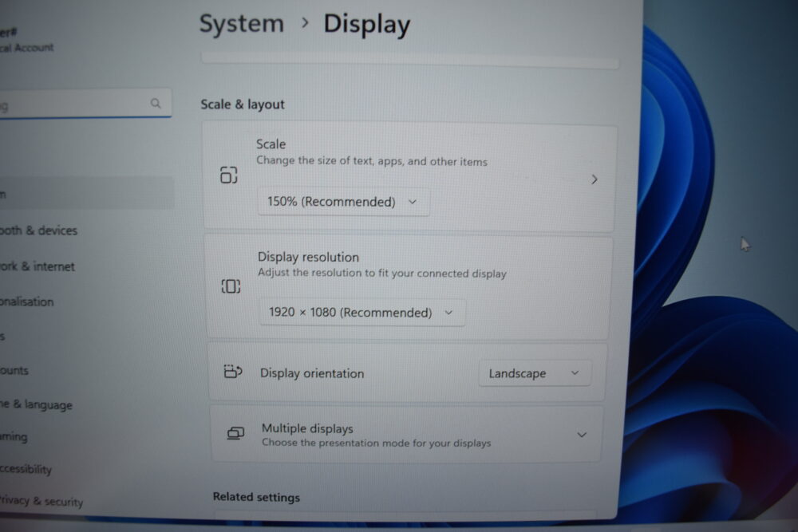Expand the Multiple displays chevron
The image size is (798, 532).
(582, 435)
